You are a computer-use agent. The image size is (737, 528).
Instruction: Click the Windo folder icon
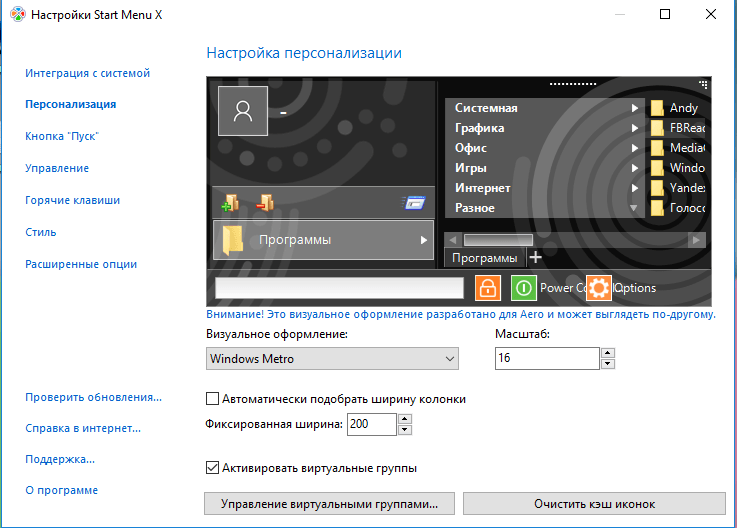657,168
